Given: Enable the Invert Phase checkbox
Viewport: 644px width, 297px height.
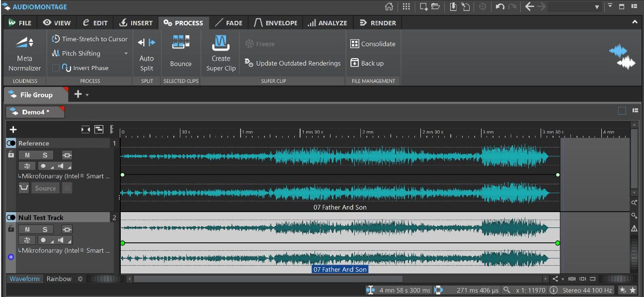Looking at the screenshot, I should [56, 68].
